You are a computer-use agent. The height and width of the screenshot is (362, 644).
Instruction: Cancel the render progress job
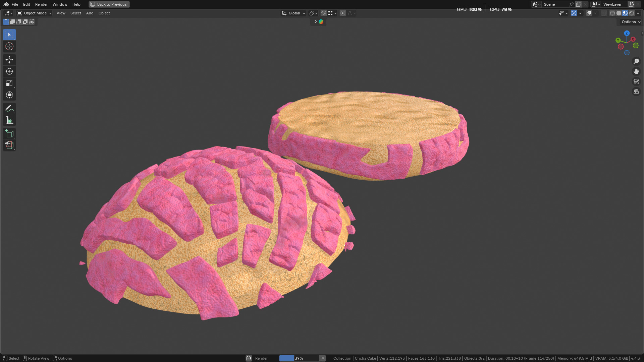pyautogui.click(x=323, y=358)
